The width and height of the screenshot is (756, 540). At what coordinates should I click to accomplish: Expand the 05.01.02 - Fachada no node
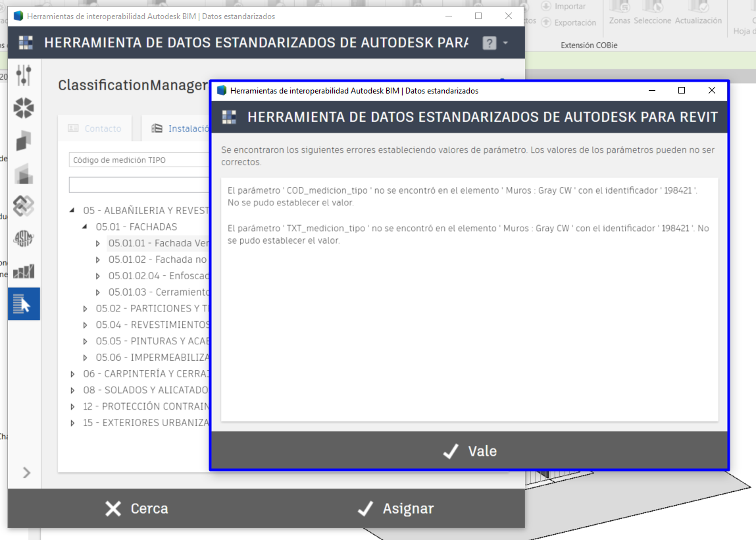(98, 259)
